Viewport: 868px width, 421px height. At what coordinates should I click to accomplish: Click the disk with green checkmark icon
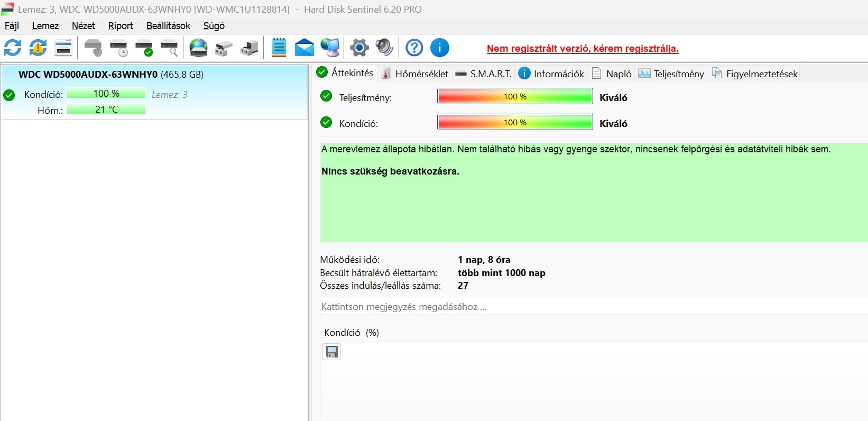coord(144,48)
